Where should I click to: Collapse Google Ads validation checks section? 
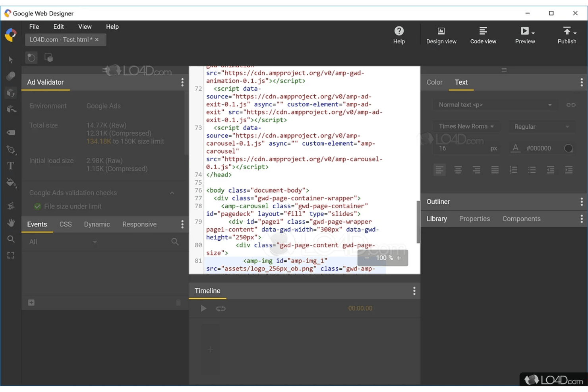coord(172,193)
